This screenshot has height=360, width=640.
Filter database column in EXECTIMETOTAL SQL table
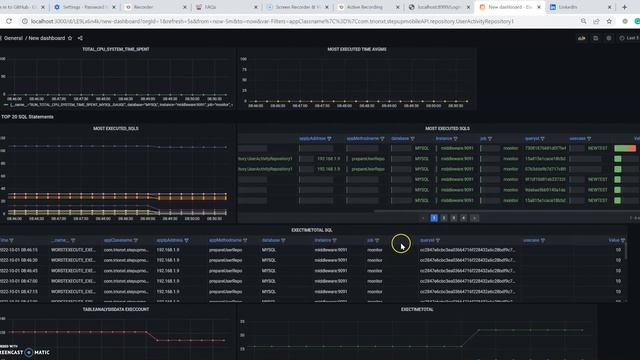point(283,240)
